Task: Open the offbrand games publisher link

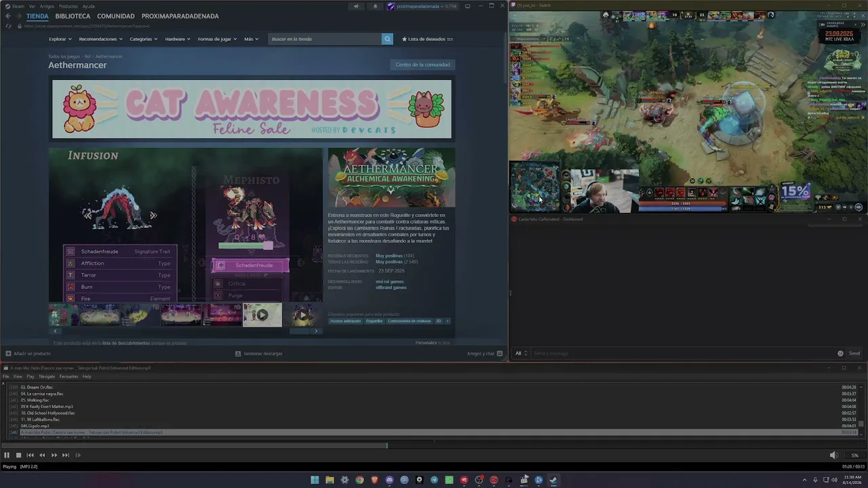Action: (391, 287)
